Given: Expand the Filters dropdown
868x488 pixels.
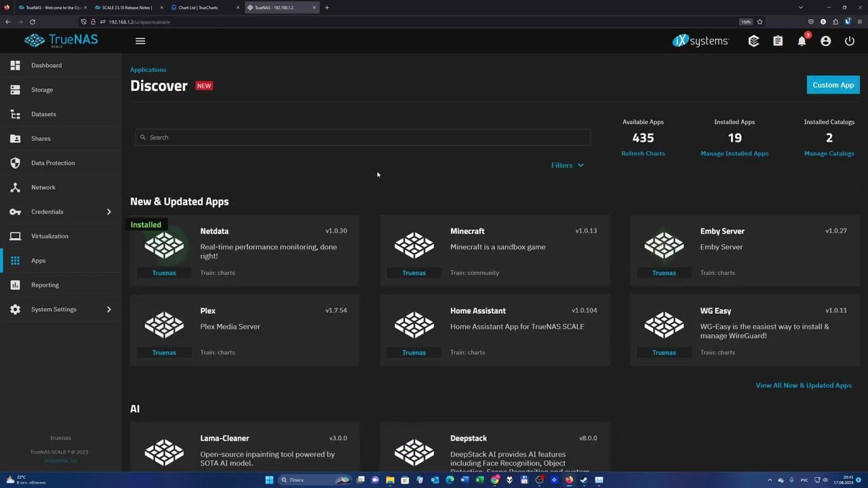Looking at the screenshot, I should click(568, 165).
